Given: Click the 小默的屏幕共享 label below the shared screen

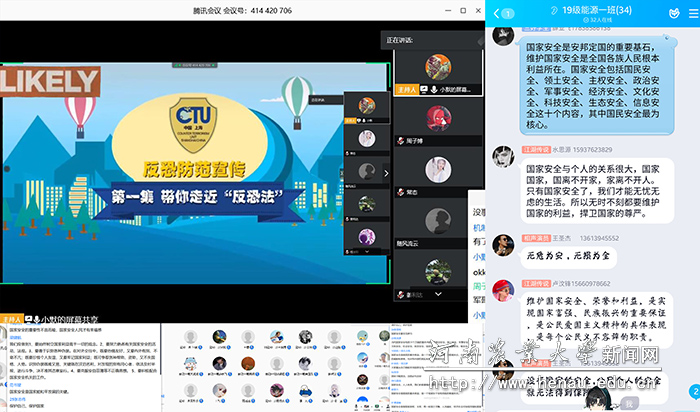Looking at the screenshot, I should click(x=69, y=320).
